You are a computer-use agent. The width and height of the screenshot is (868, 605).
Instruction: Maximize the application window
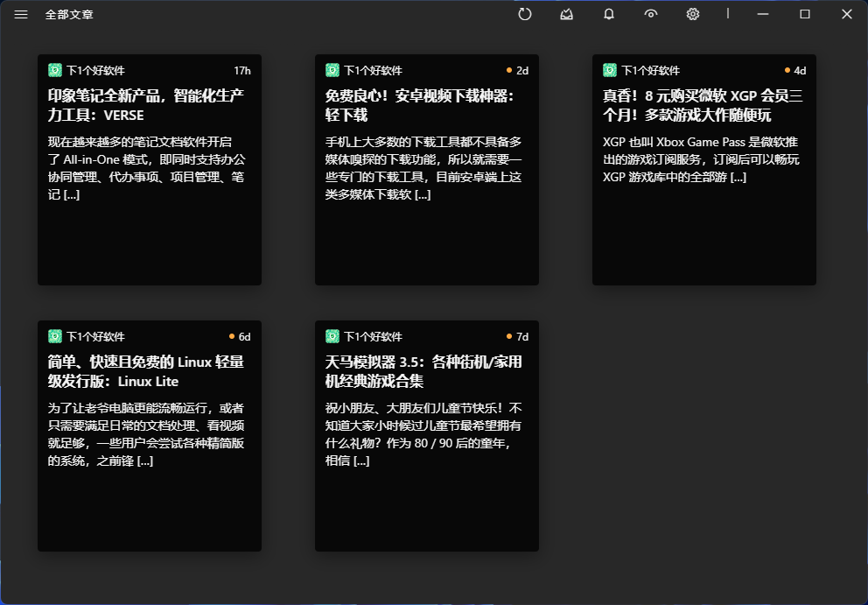coord(805,14)
